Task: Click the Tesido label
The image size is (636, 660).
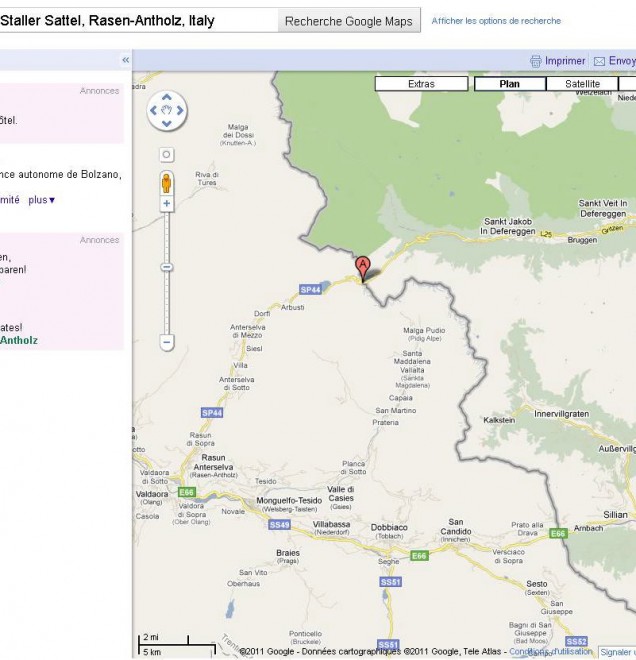Action: (266, 481)
